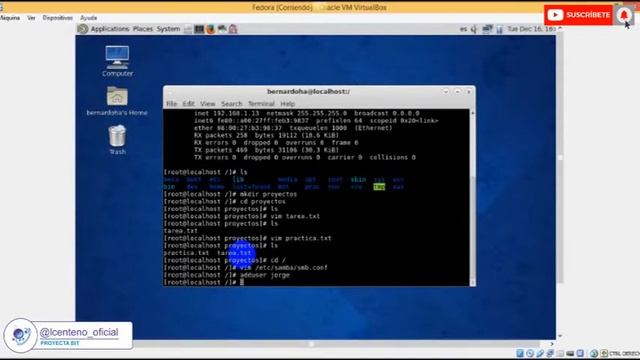Click the 'vim practica.txt' command line
640x360 pixels.
[247, 238]
